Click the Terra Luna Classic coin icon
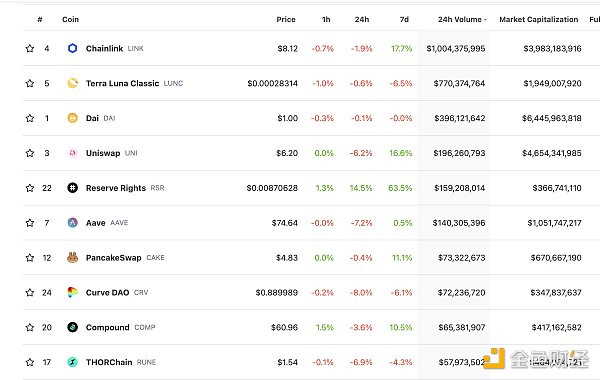600x380 pixels. pyautogui.click(x=72, y=83)
